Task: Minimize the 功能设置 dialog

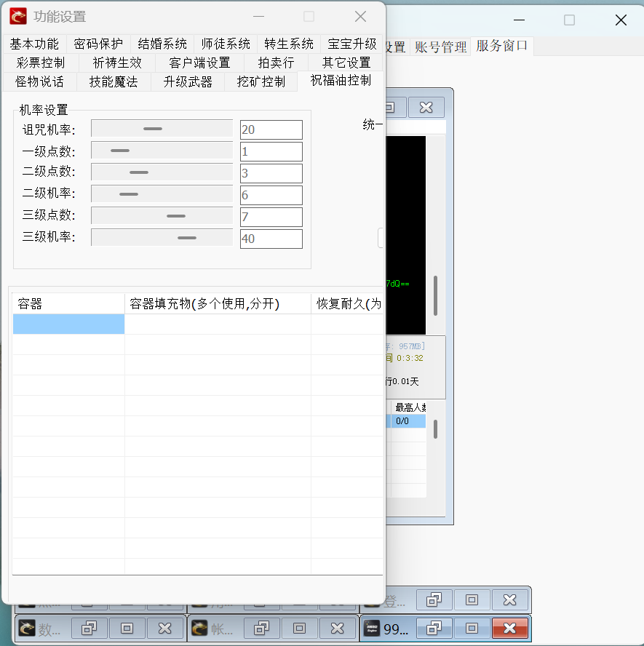Action: [259, 17]
